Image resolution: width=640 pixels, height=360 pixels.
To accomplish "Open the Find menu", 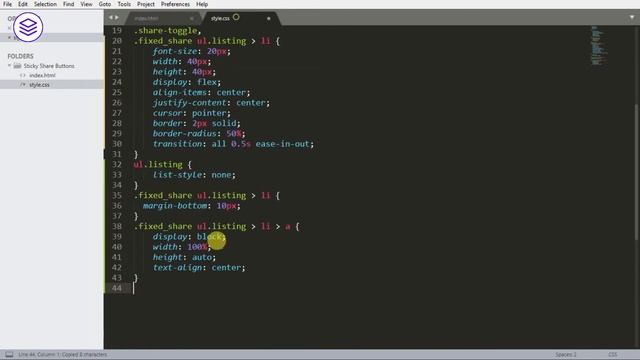I will (x=69, y=4).
